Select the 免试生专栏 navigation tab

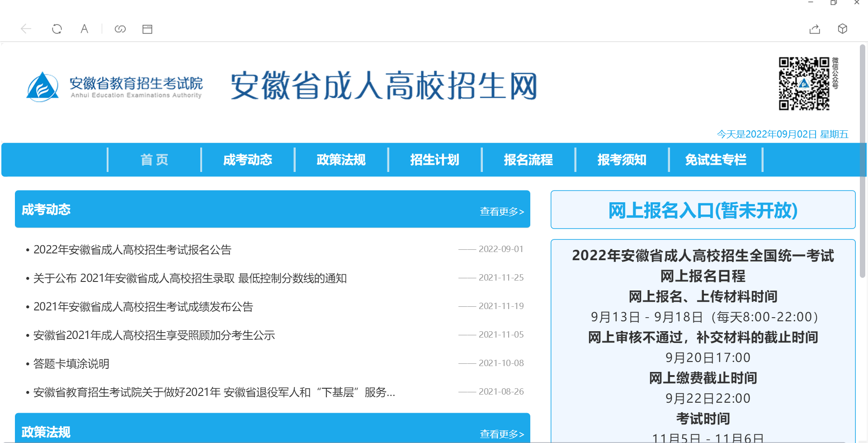[715, 160]
